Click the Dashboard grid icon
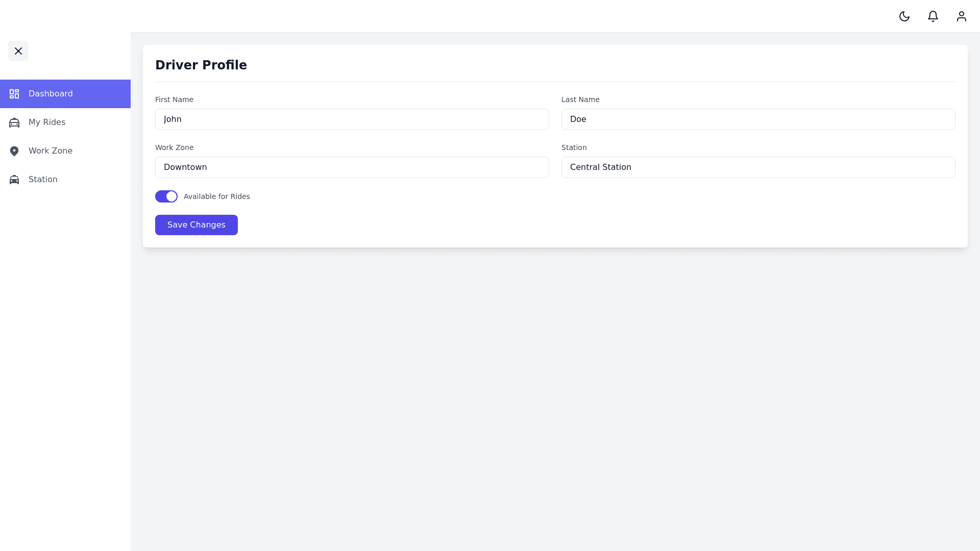 coord(14,94)
